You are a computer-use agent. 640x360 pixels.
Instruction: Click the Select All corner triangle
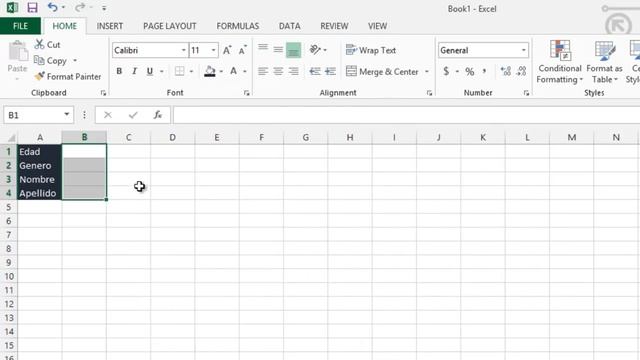[x=11, y=138]
